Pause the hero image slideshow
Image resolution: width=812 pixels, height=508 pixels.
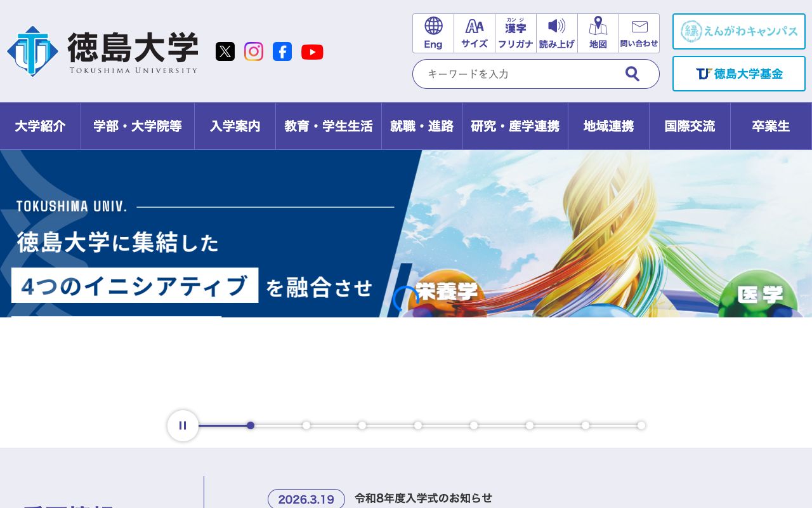pyautogui.click(x=183, y=425)
